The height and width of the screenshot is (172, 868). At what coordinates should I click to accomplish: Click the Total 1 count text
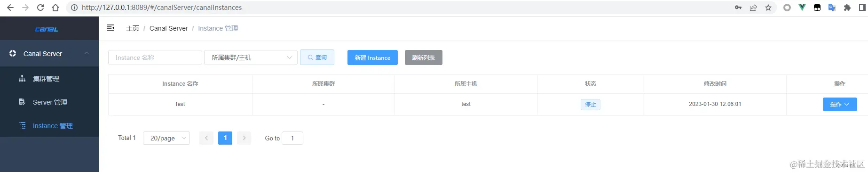tap(127, 138)
